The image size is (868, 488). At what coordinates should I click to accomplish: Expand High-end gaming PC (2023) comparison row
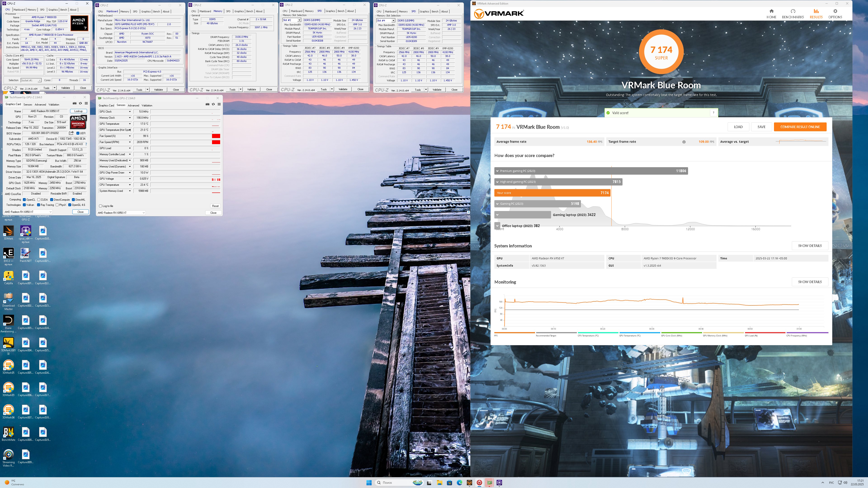[x=497, y=182]
